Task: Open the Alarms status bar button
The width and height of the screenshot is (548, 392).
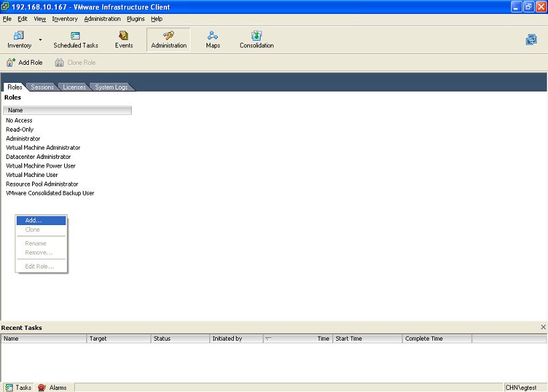Action: point(52,387)
